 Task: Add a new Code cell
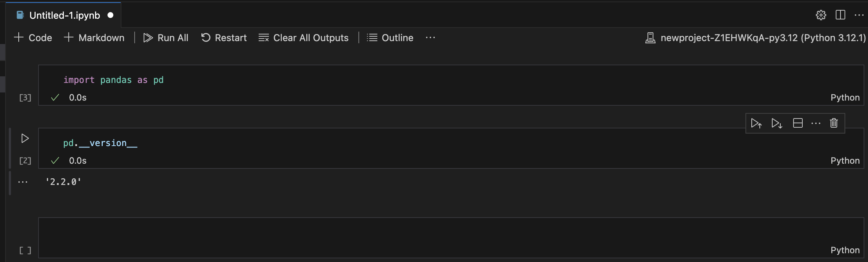(x=33, y=37)
